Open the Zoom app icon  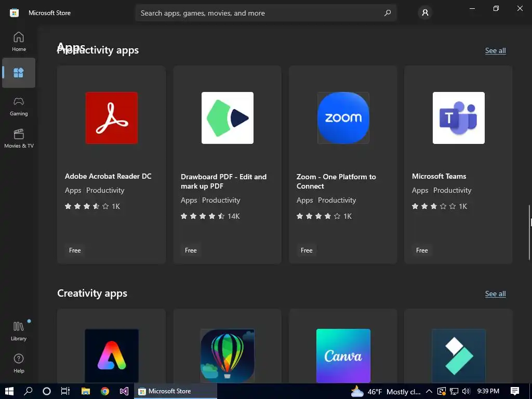coord(343,118)
